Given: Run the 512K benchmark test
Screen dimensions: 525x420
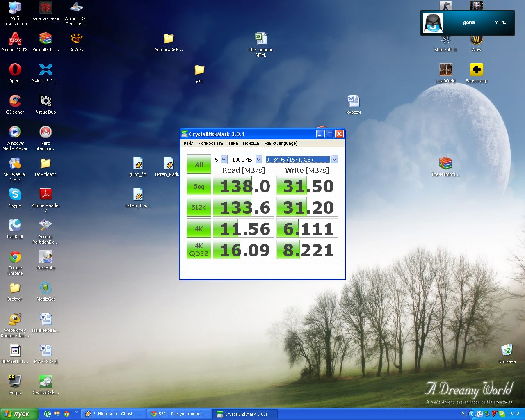Looking at the screenshot, I should [x=199, y=208].
